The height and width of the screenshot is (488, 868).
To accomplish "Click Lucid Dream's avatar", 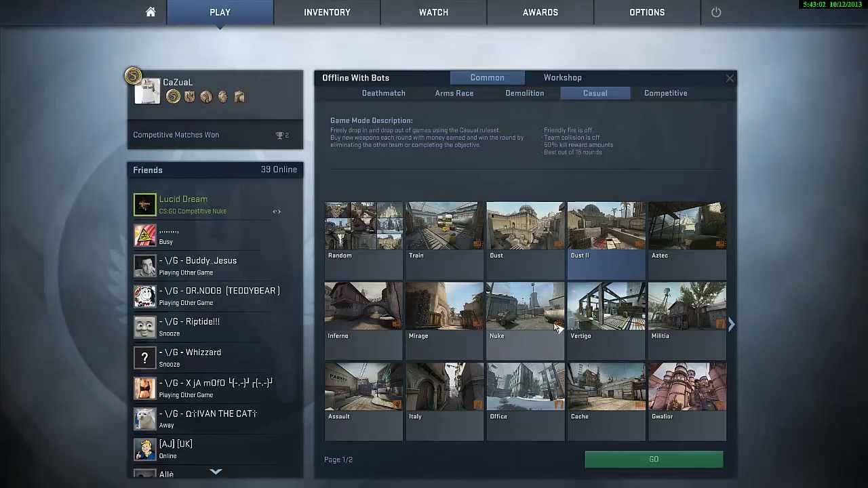I will coord(144,205).
